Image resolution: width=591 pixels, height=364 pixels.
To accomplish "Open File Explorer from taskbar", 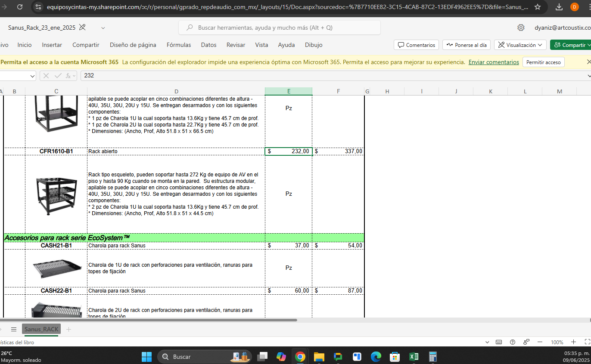I will coord(319,357).
